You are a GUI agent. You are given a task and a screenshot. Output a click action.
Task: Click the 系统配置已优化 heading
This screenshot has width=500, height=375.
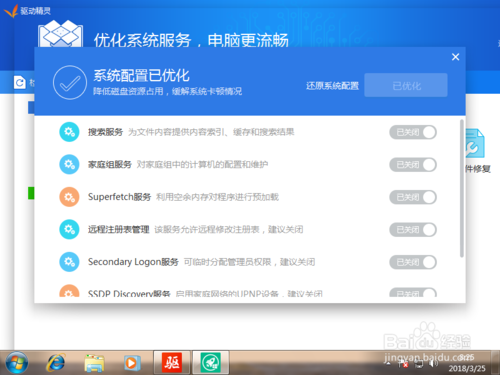pyautogui.click(x=141, y=75)
